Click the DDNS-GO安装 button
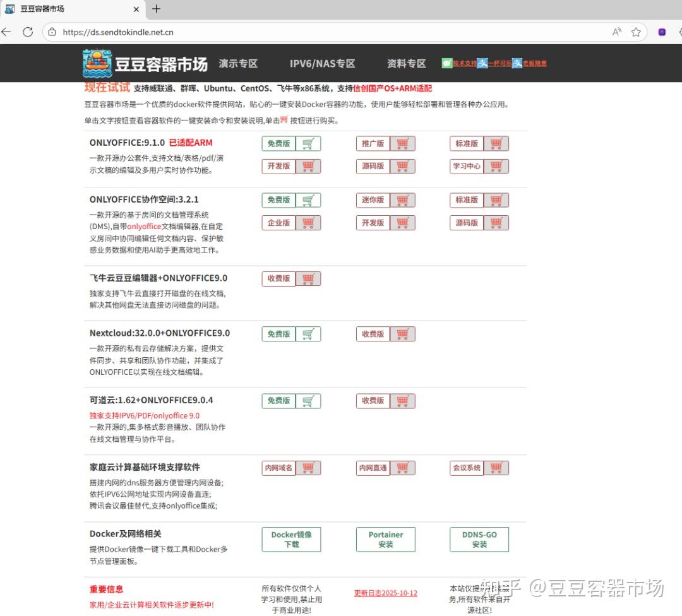The width and height of the screenshot is (682, 616). [479, 540]
